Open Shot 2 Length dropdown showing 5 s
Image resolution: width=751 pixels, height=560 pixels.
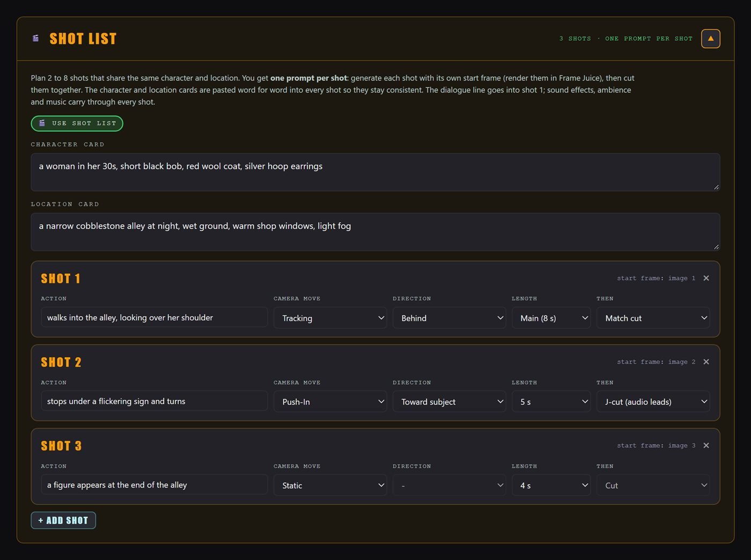[x=551, y=402]
